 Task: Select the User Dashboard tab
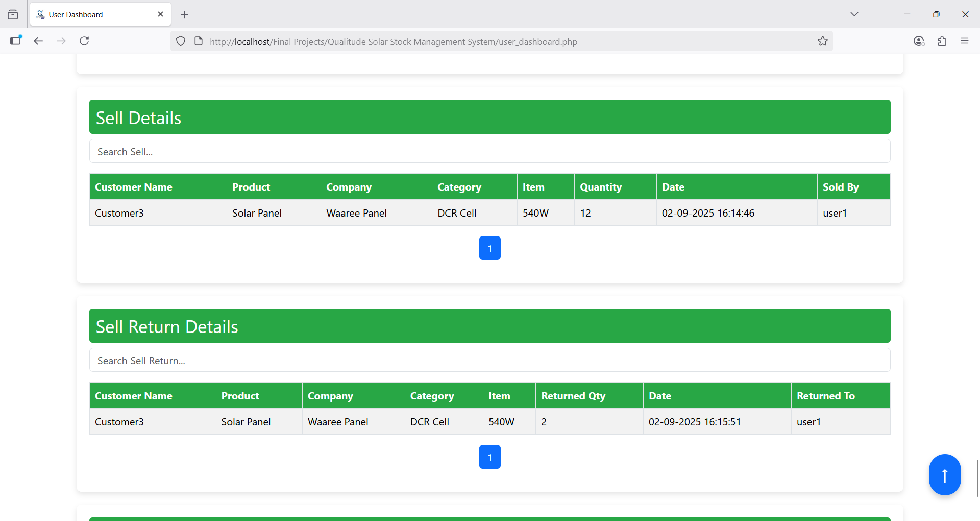92,15
